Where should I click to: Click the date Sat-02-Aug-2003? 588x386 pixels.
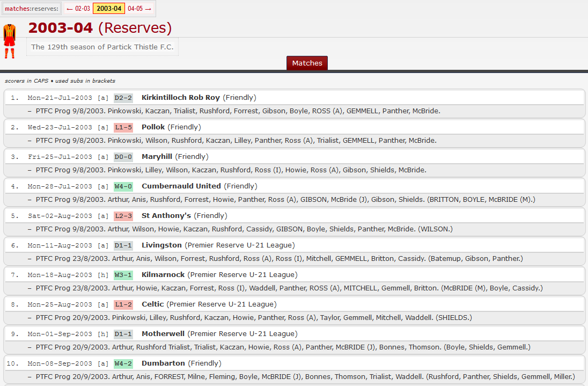pyautogui.click(x=60, y=216)
